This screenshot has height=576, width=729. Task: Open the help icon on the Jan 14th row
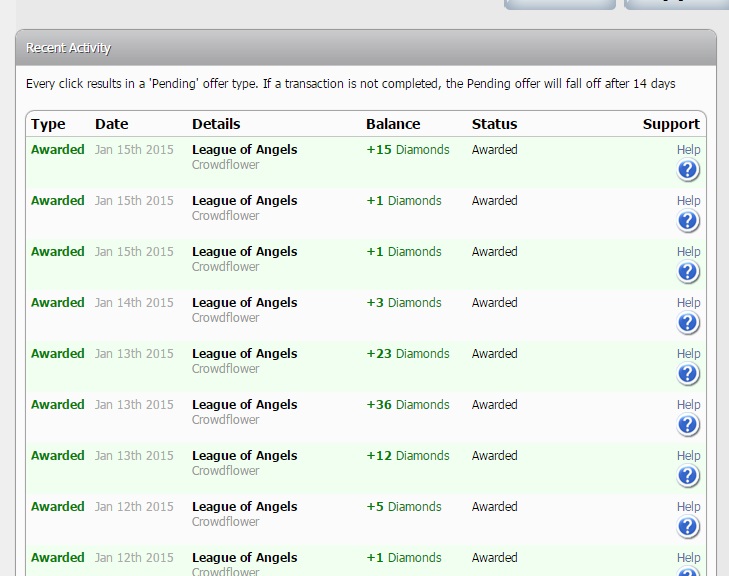[688, 324]
